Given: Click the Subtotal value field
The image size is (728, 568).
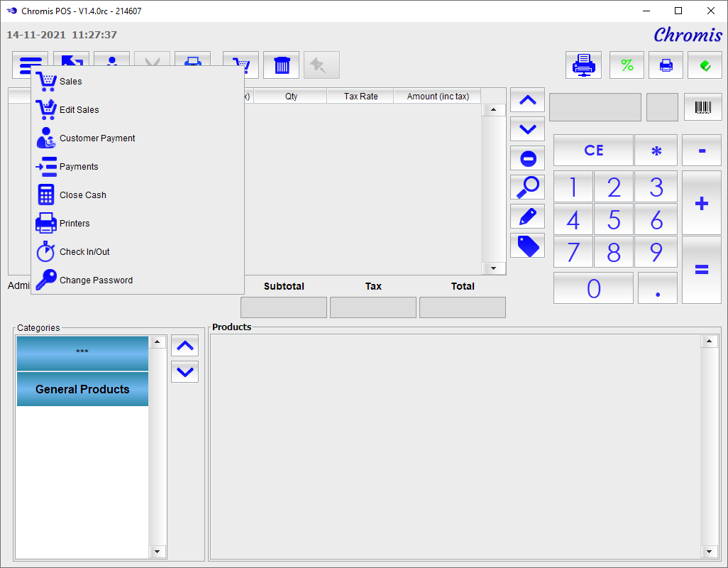Looking at the screenshot, I should tap(284, 307).
